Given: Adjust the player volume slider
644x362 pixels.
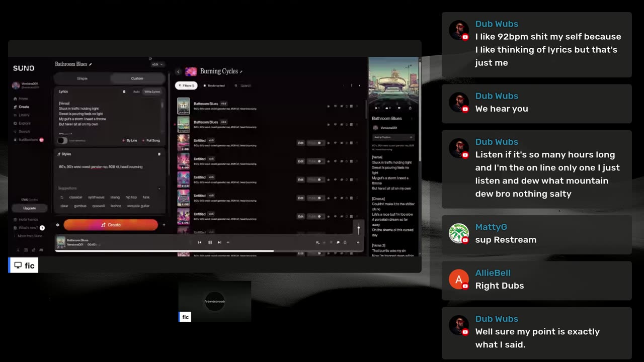Looking at the screenshot, I should pos(359,229).
